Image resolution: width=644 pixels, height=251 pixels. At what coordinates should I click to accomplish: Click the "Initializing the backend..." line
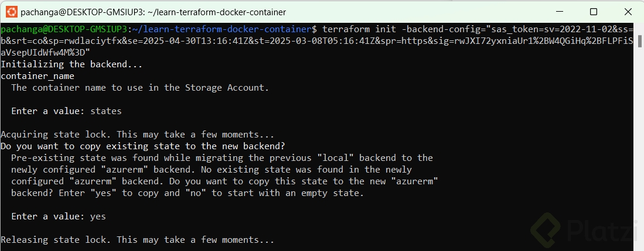pos(71,64)
